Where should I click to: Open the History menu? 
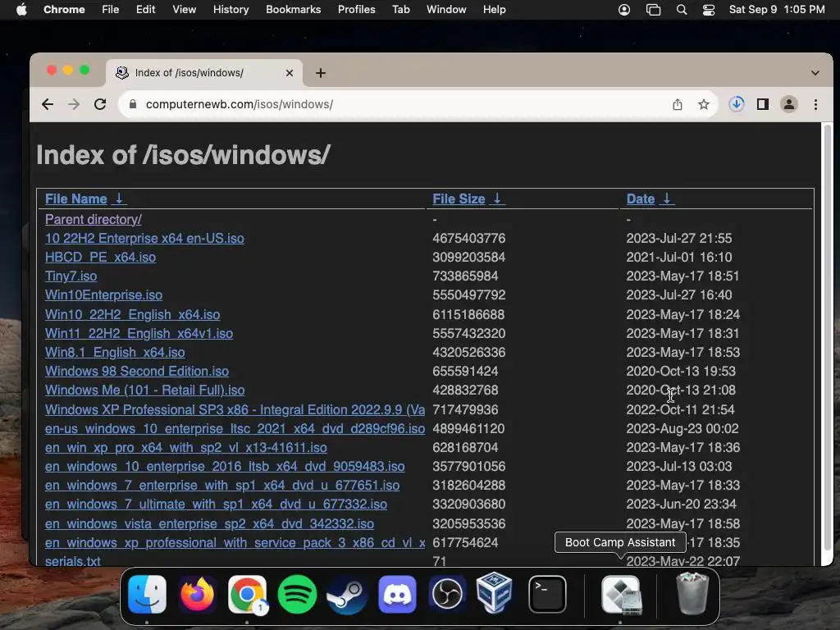coord(231,10)
